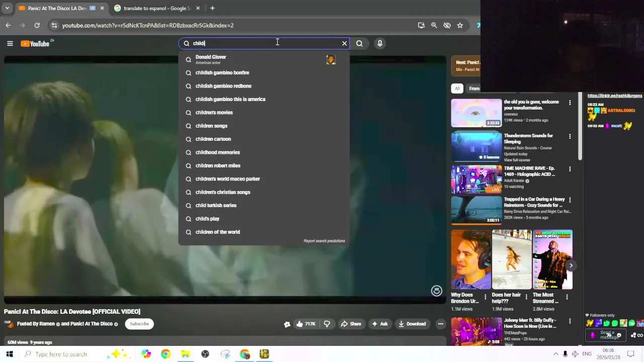Pick the child's play suggestion
The width and height of the screenshot is (644, 362).
coord(264,219)
